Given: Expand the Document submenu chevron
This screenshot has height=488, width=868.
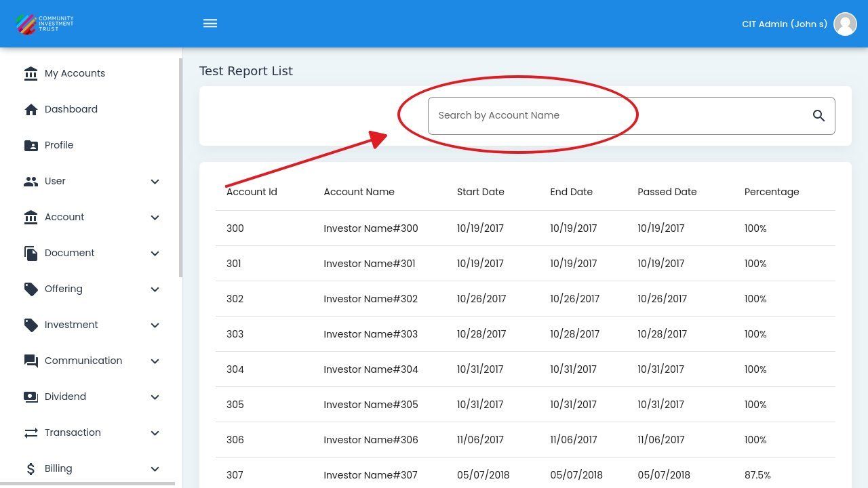Looking at the screenshot, I should [155, 253].
